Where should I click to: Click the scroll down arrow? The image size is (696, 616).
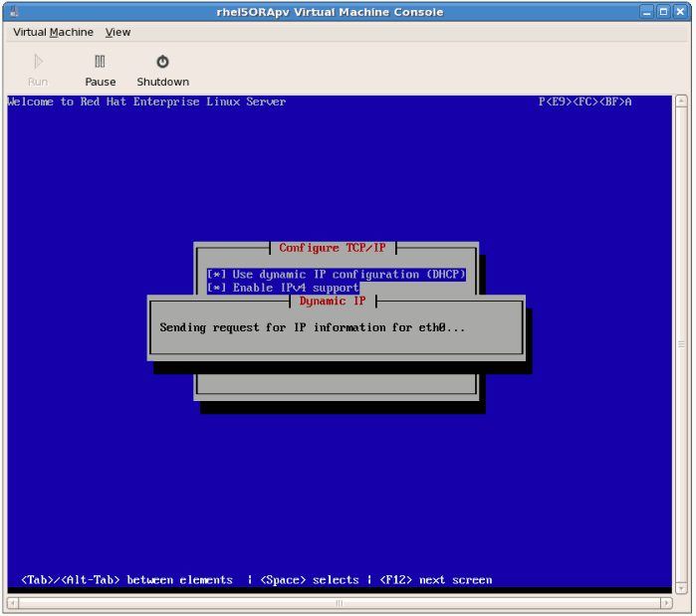click(682, 589)
